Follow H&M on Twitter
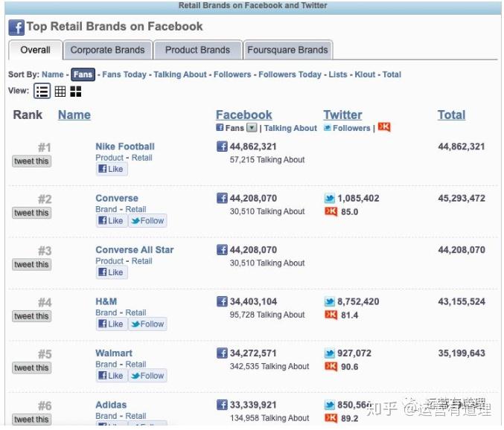The image size is (504, 430). [147, 324]
